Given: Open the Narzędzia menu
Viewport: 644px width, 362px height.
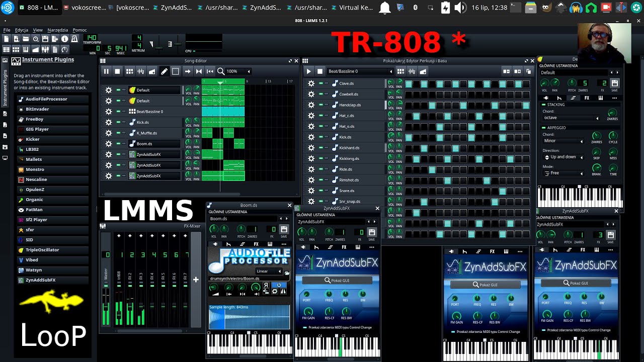Looking at the screenshot, I should pyautogui.click(x=58, y=30).
